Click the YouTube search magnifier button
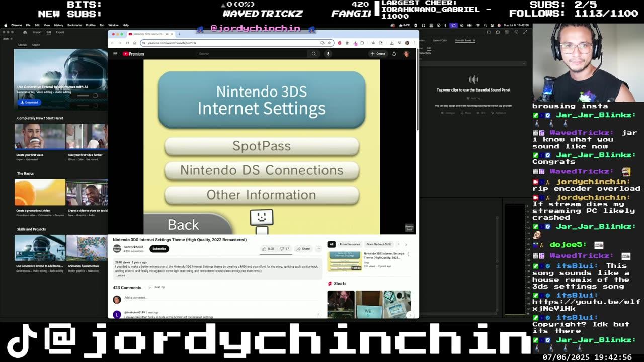The image size is (644, 362). (x=314, y=54)
